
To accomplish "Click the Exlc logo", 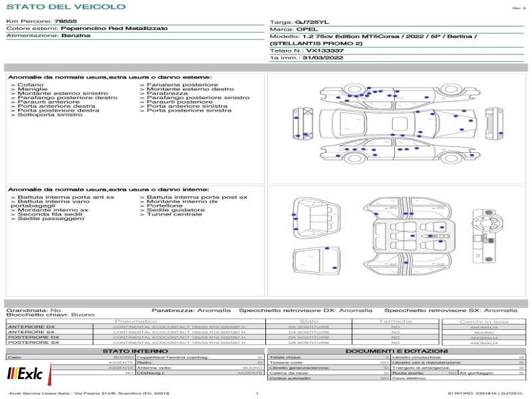I will pos(29,374).
